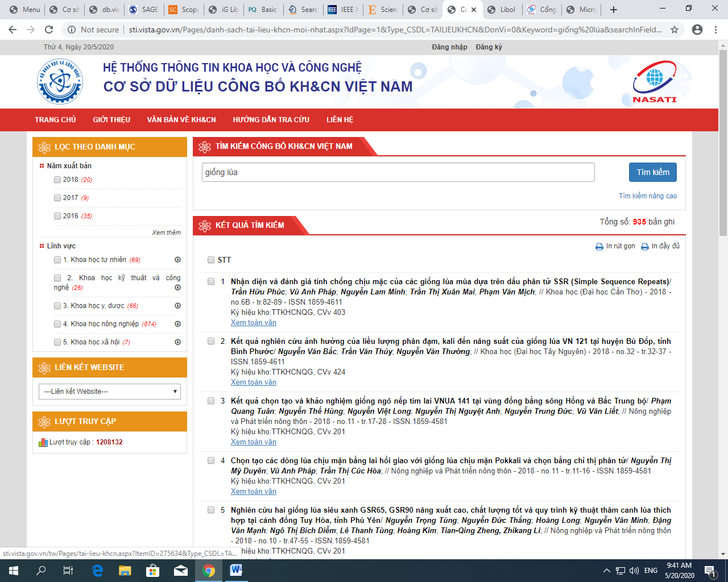Expand 'Khoa học xã hội' subcategories

pos(177,342)
